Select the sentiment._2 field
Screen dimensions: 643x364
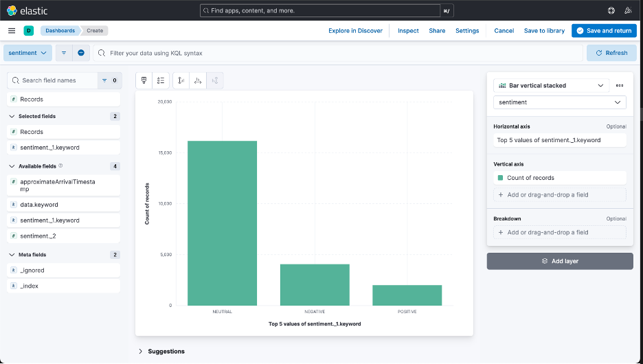pos(64,236)
